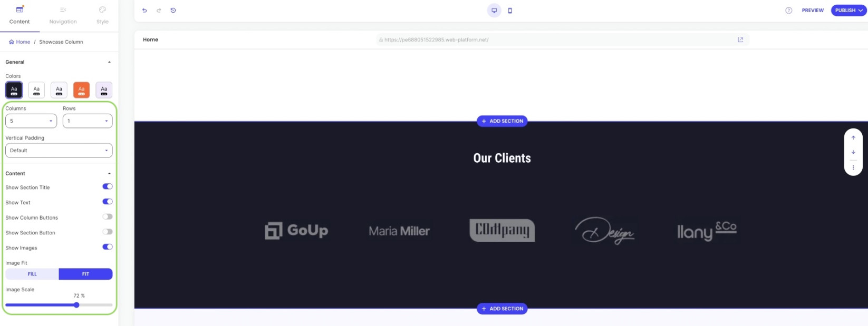The image size is (868, 326).
Task: Click ADD SECTION below the clients section
Action: click(x=502, y=309)
